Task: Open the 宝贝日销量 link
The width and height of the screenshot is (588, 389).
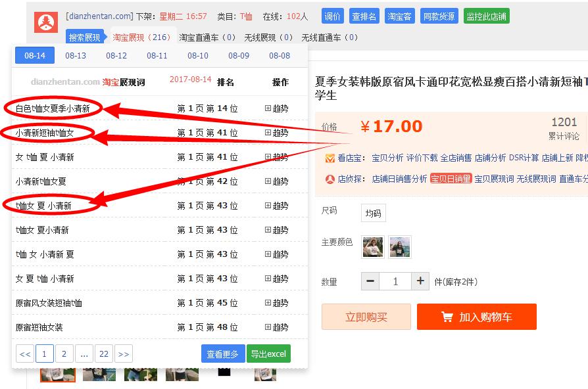Action: tap(451, 179)
